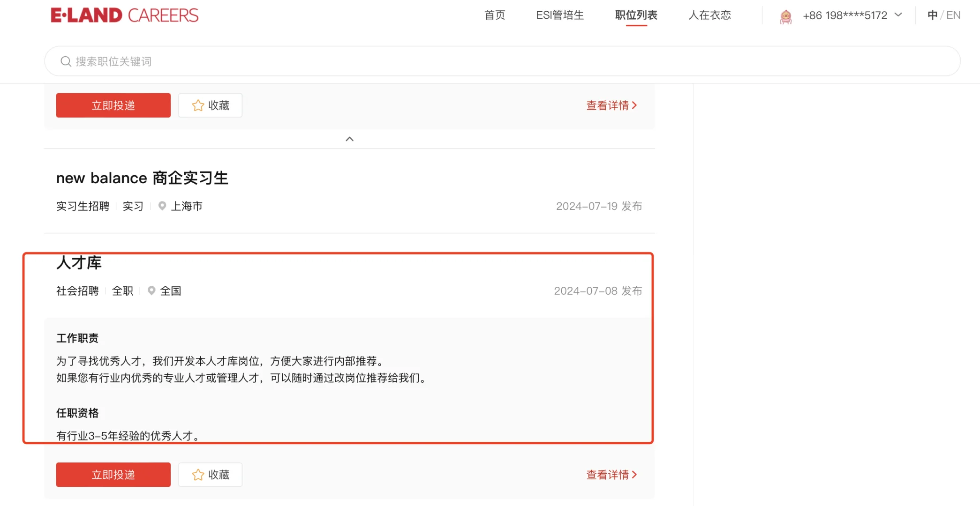980x506 pixels.
Task: Click the location pin next to 全国
Action: (151, 290)
